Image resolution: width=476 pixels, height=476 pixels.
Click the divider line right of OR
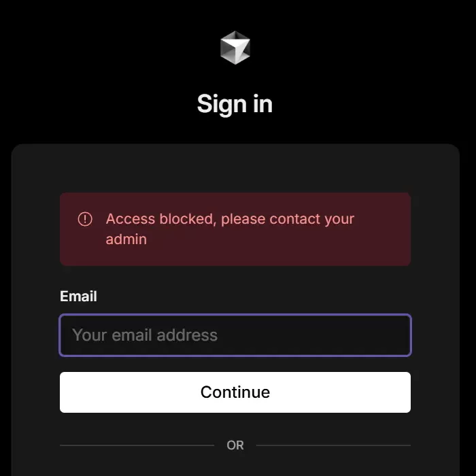[333, 445]
